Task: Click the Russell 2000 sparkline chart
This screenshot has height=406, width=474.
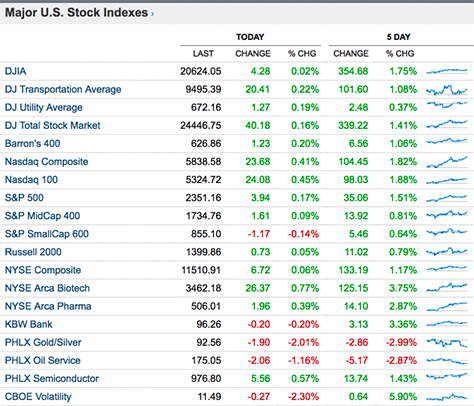Action: (447, 251)
